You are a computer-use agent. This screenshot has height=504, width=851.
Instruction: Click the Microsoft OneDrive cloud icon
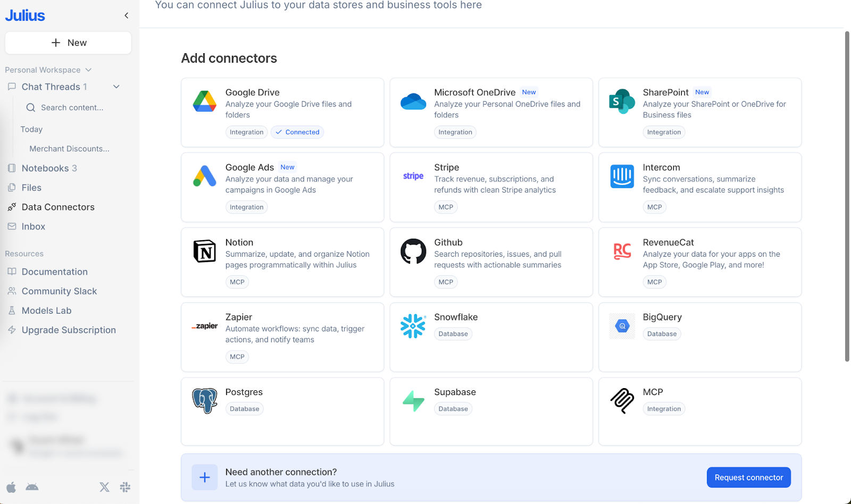[413, 101]
